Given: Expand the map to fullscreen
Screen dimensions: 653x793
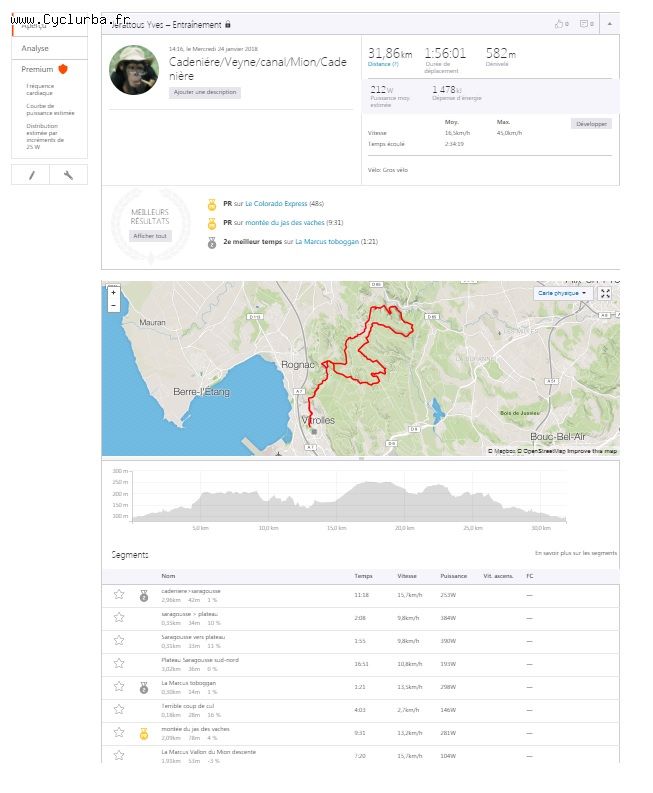Looking at the screenshot, I should point(604,294).
